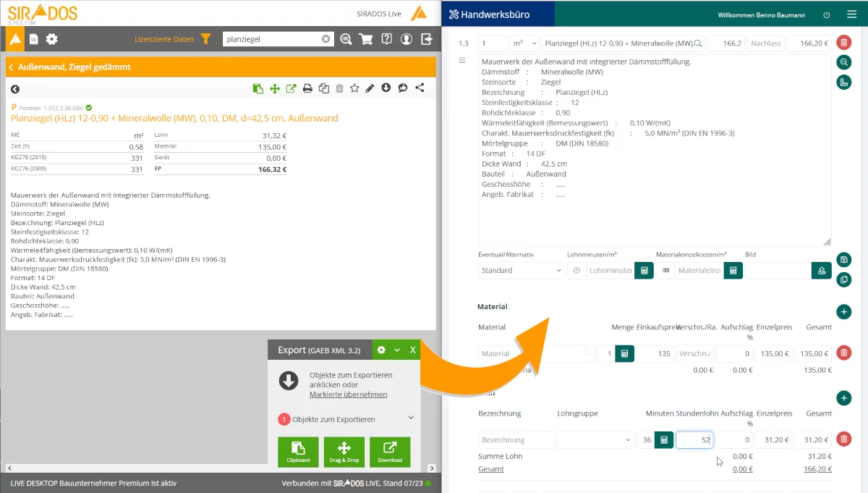
Task: Click the pencil edit icon
Action: coord(370,88)
